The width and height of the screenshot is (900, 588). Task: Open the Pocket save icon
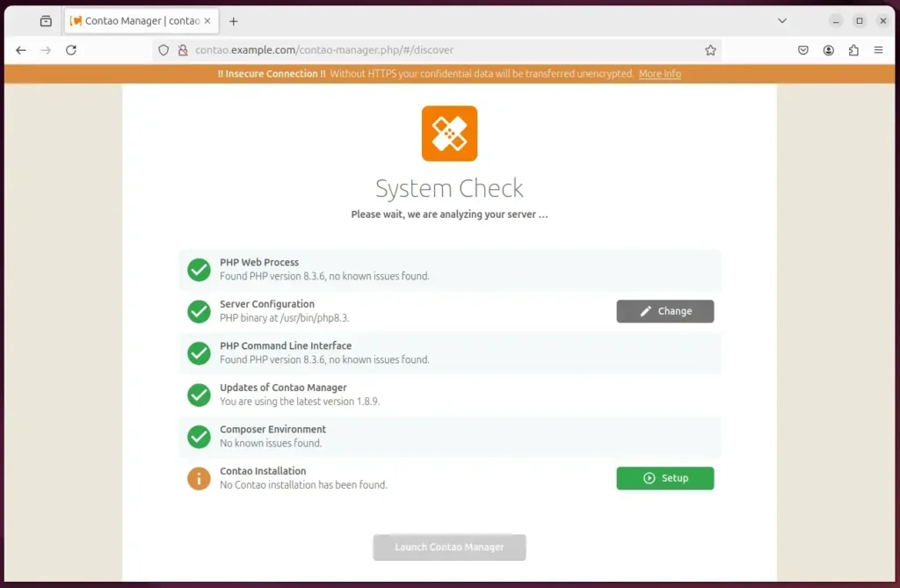click(x=803, y=50)
